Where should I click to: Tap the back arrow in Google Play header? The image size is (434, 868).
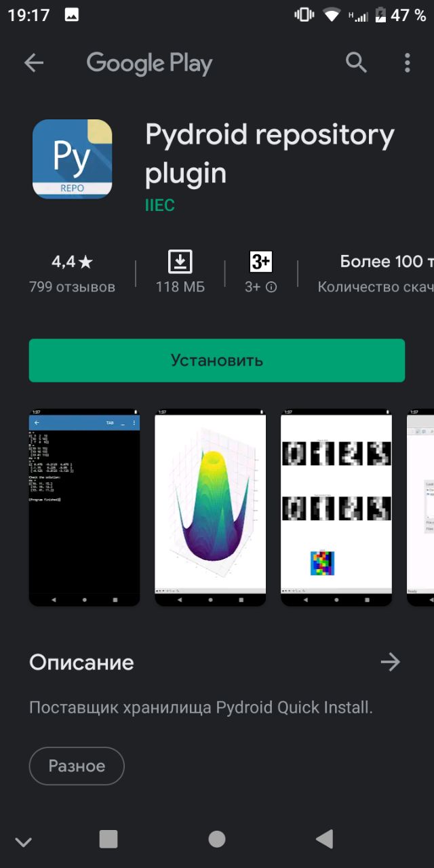tap(33, 63)
